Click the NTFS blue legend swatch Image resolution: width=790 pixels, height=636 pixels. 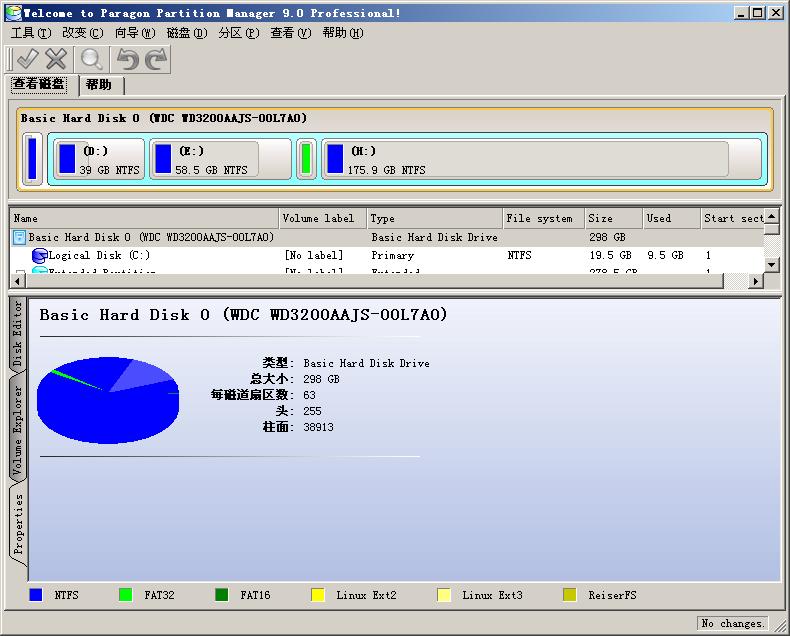pyautogui.click(x=36, y=595)
